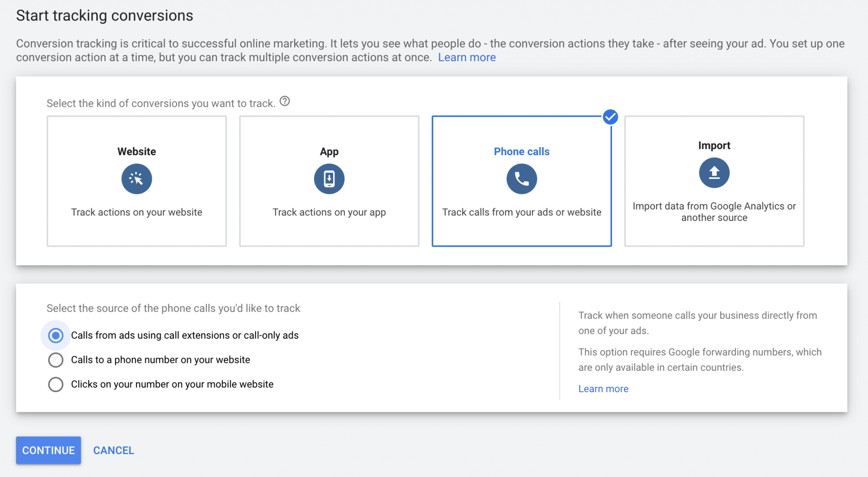Open Learn more about Google forwarding numbers

(603, 388)
